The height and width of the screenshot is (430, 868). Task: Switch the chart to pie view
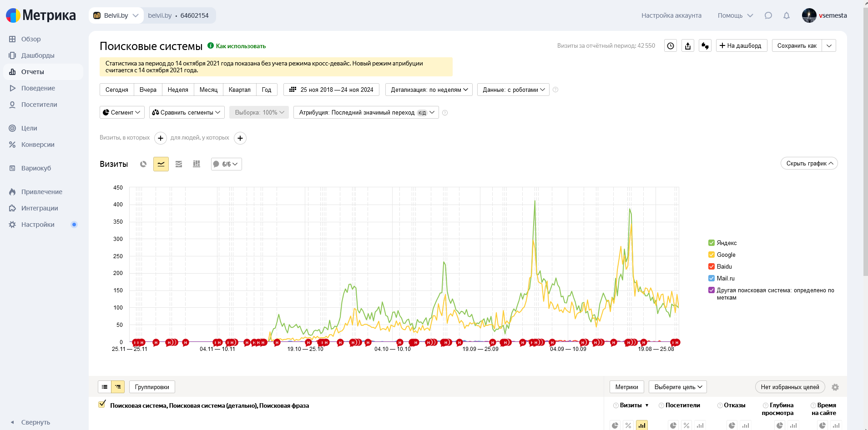[143, 164]
